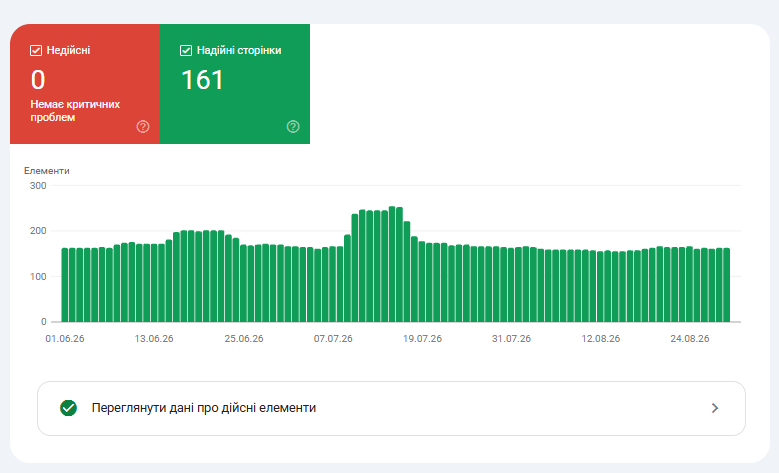Open Переглянути дані про дійсні елементи row
Viewport: 779px width, 473px height.
click(x=391, y=408)
